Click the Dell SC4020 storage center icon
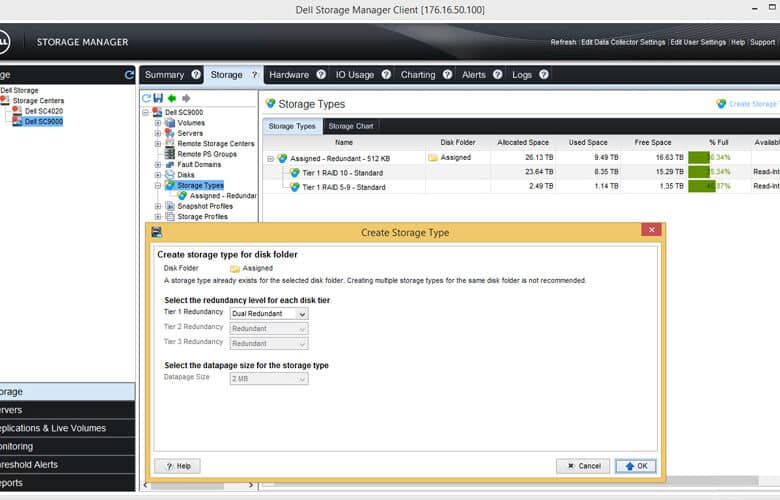Screen dimensions: 780x500 click(17, 110)
